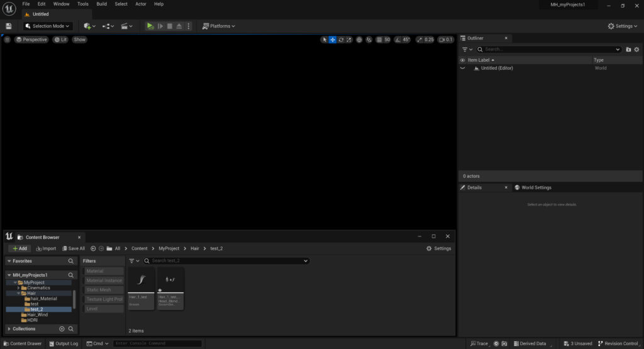Toggle visibility eye column in Outliner
Image resolution: width=644 pixels, height=349 pixels.
tap(462, 60)
